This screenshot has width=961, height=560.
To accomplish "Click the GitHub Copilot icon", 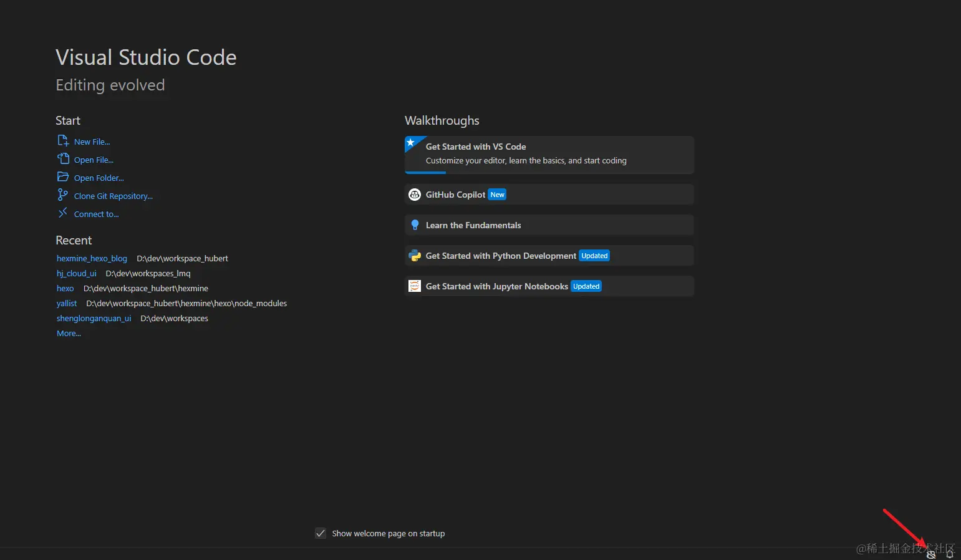I will point(415,195).
